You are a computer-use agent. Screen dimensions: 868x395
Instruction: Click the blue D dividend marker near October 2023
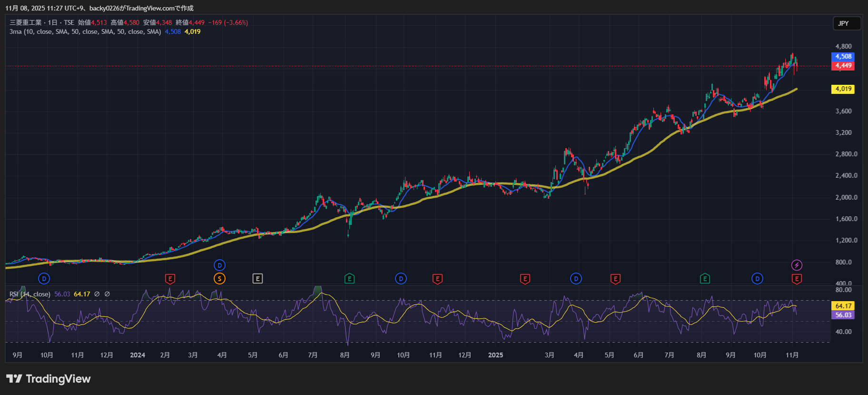pyautogui.click(x=44, y=279)
